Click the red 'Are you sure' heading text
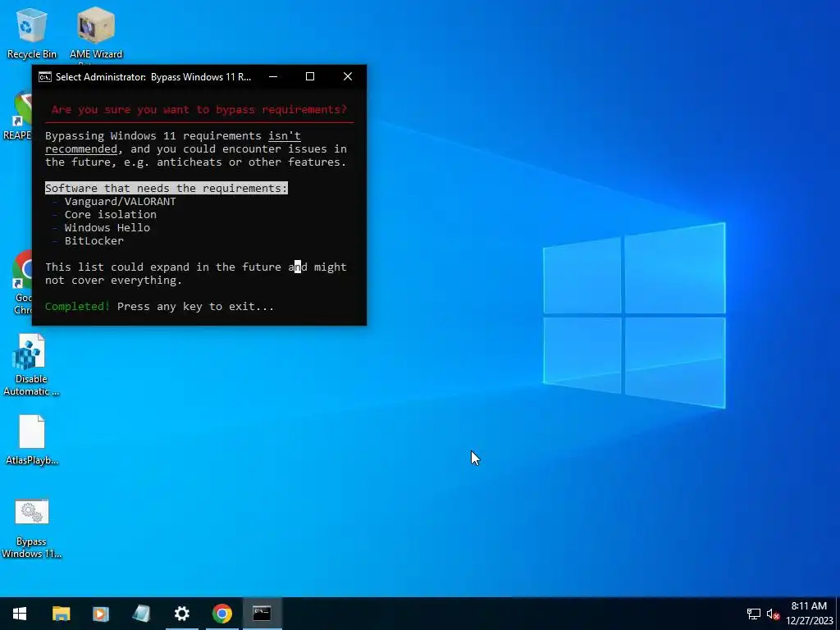The width and height of the screenshot is (840, 630). [199, 110]
